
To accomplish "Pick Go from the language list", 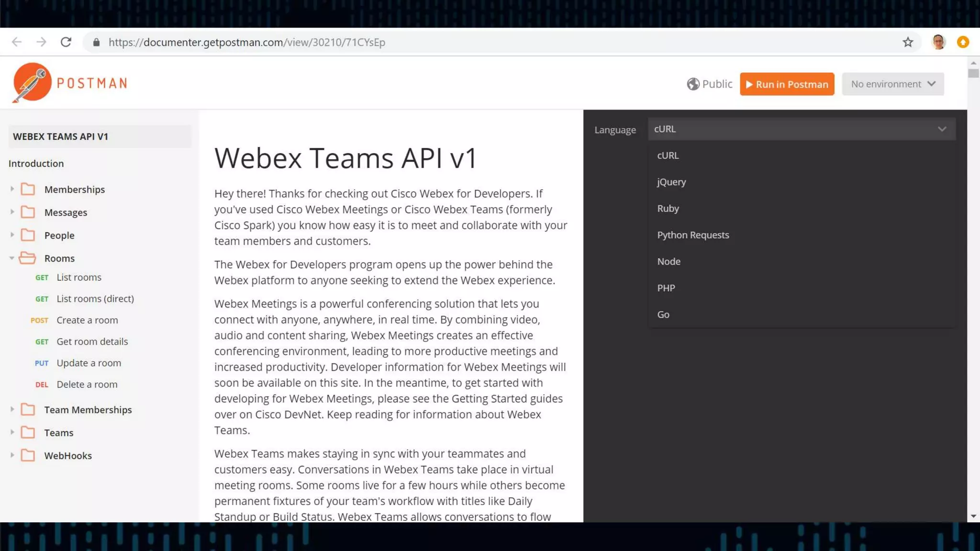I will [x=663, y=315].
